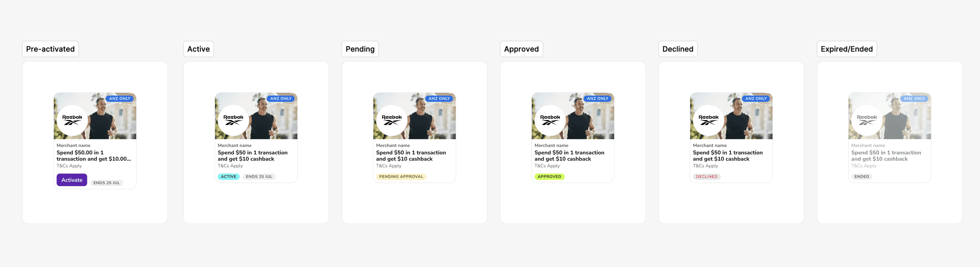
Task: Click Reebok logo in Active card
Action: 233,120
